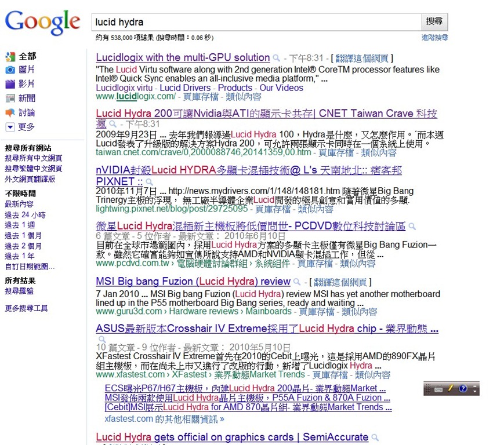504x445 pixels.
Task: Open Lucid Drivers sitelink
Action: [x=185, y=88]
